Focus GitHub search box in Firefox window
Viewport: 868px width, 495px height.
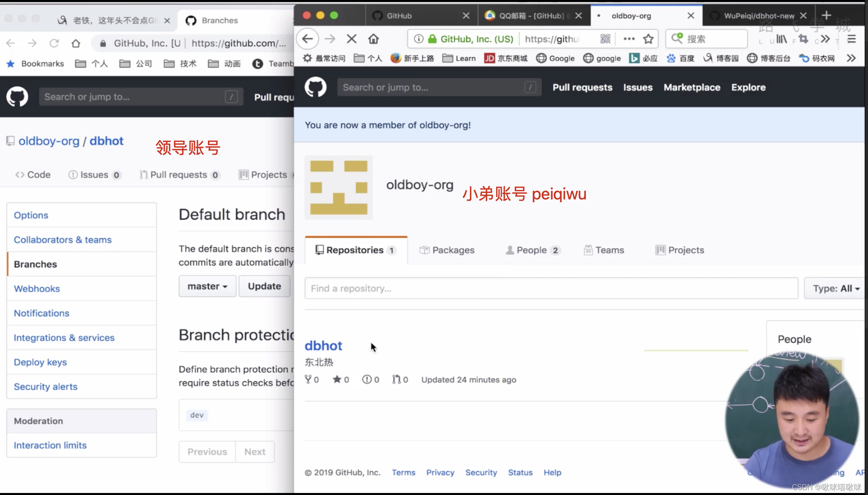[439, 87]
